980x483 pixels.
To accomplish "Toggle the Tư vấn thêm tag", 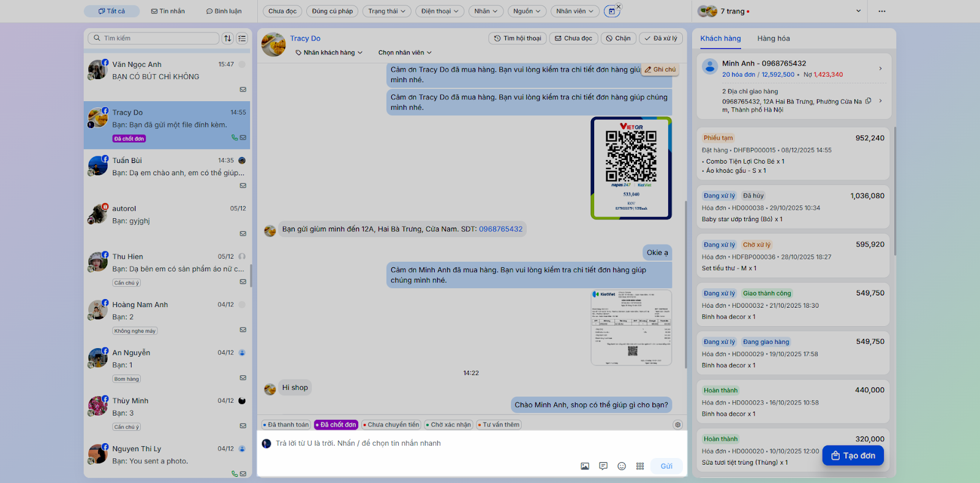I will [x=499, y=425].
